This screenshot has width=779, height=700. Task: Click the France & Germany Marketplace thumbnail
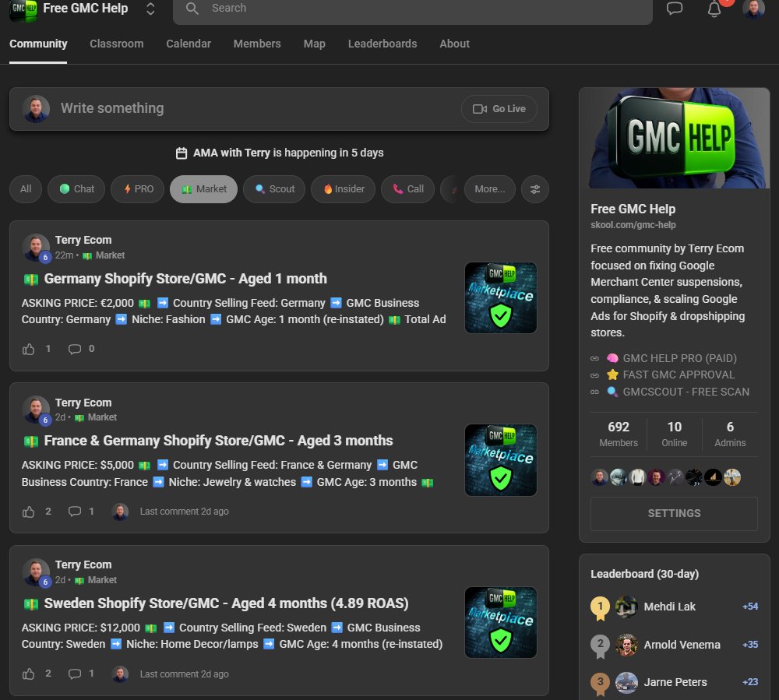[x=501, y=460]
